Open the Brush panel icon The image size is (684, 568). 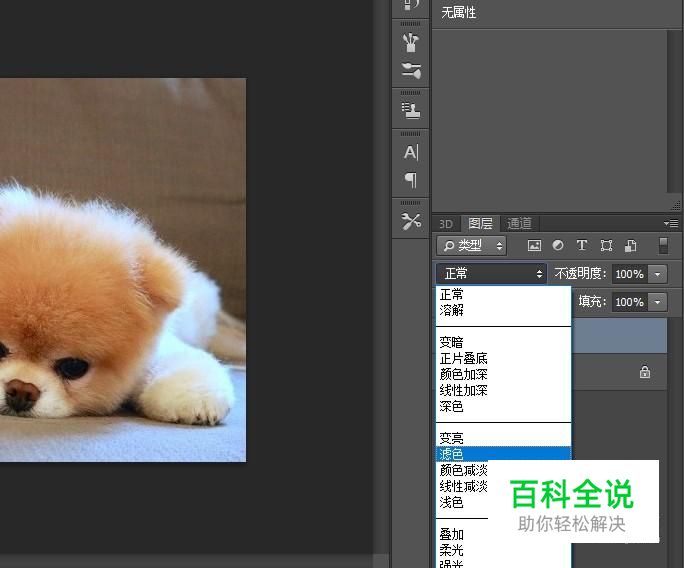pos(411,42)
